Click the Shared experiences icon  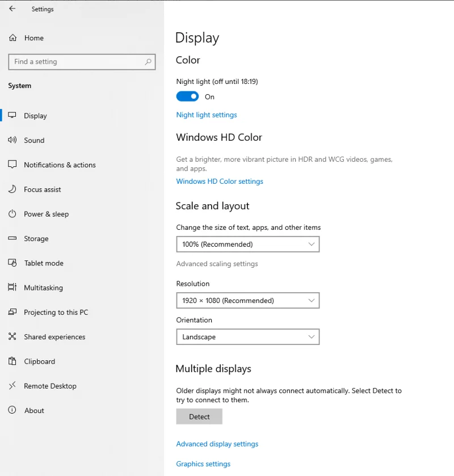coord(12,336)
